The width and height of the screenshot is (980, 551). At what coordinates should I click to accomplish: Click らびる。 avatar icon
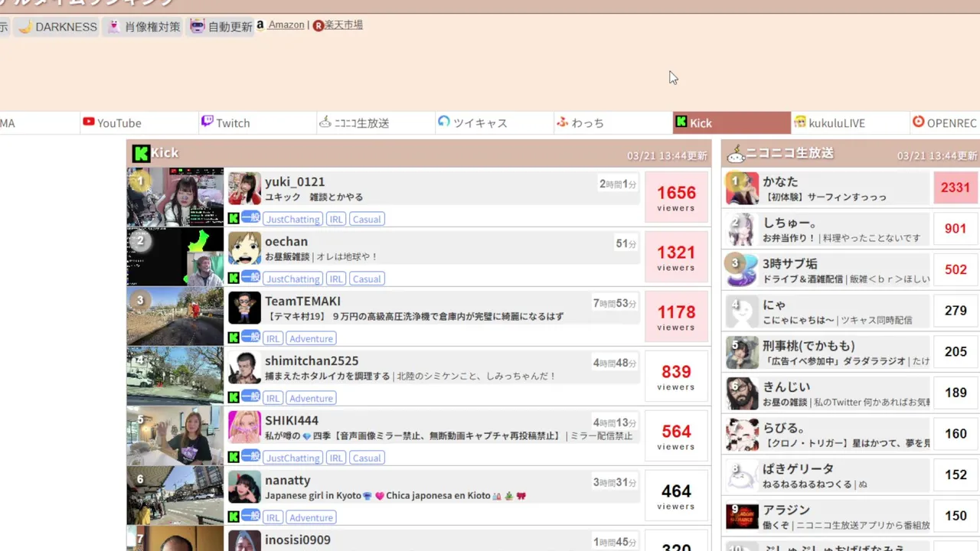742,435
